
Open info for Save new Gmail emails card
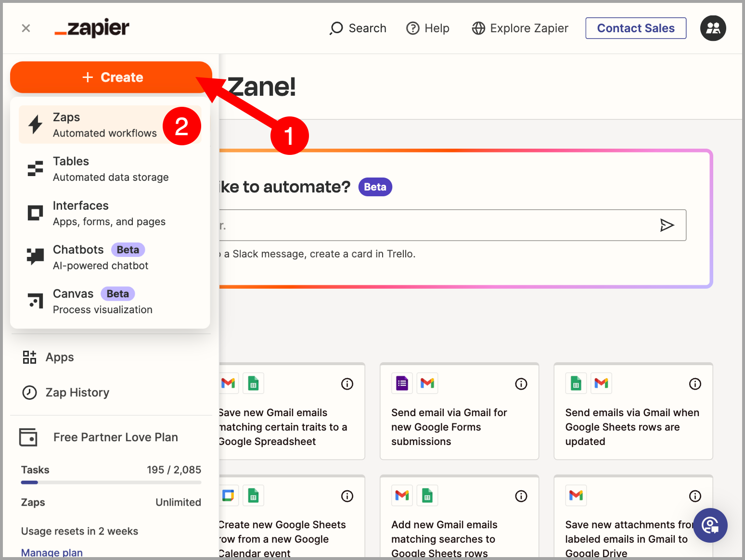click(x=347, y=384)
